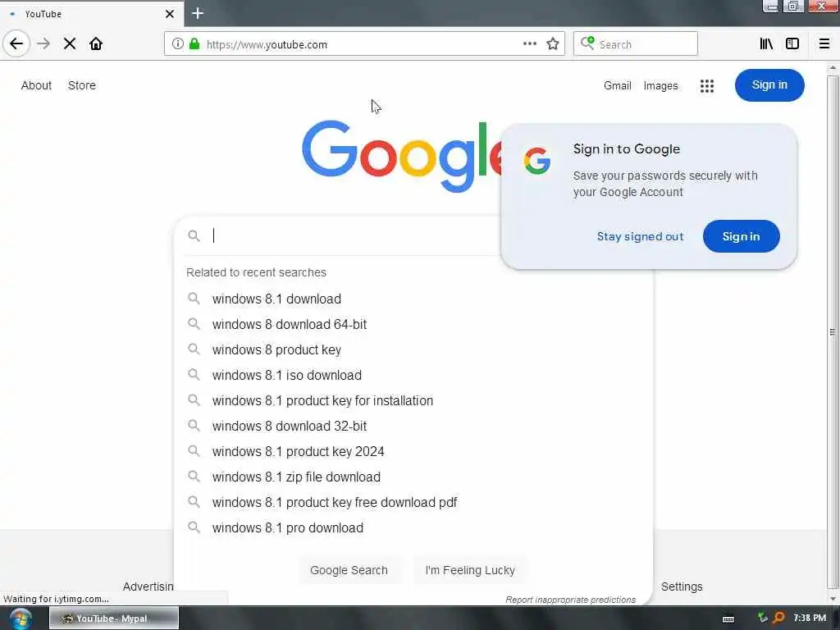Open the Google apps grid

click(707, 85)
